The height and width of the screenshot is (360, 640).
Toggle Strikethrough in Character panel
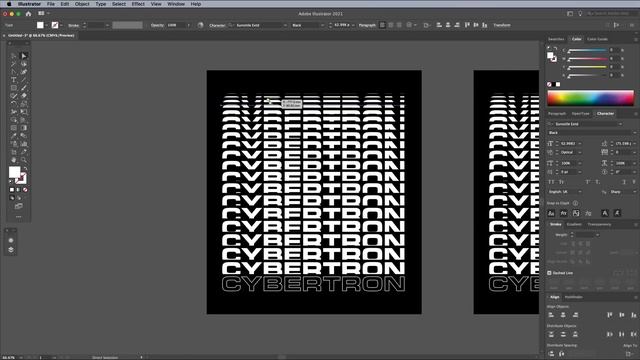(x=634, y=182)
